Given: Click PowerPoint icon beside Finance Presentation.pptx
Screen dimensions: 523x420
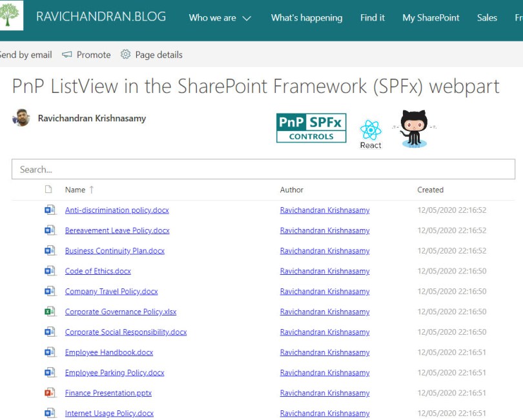Looking at the screenshot, I should (x=49, y=393).
